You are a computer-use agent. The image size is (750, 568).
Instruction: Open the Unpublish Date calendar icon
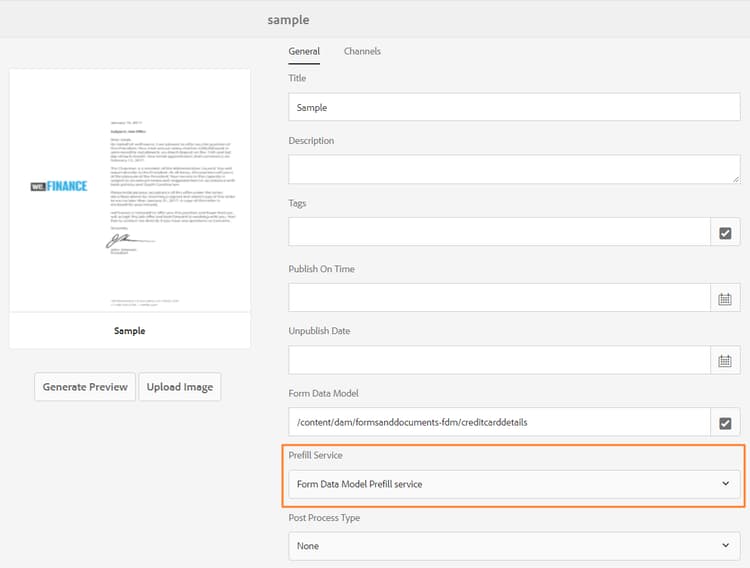coord(725,360)
